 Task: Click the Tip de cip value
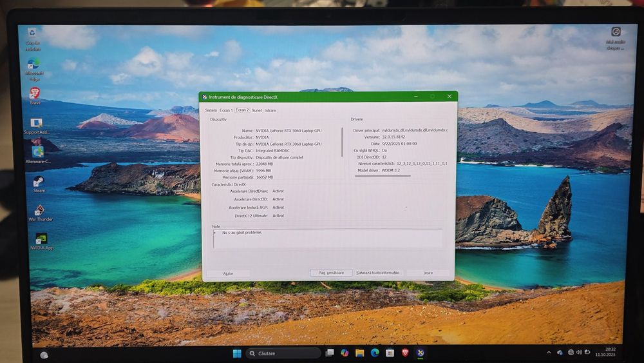pos(289,144)
